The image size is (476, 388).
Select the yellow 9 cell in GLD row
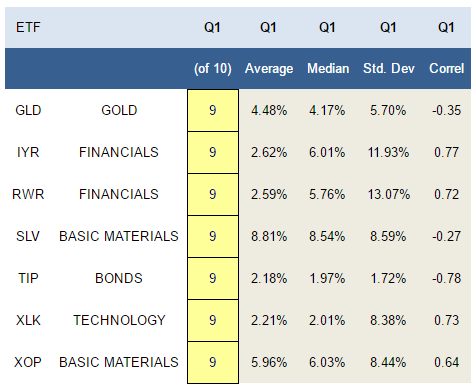tap(213, 110)
